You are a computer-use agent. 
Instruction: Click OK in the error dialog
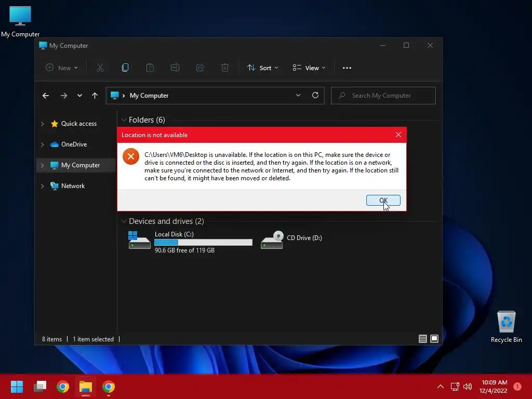click(x=383, y=200)
